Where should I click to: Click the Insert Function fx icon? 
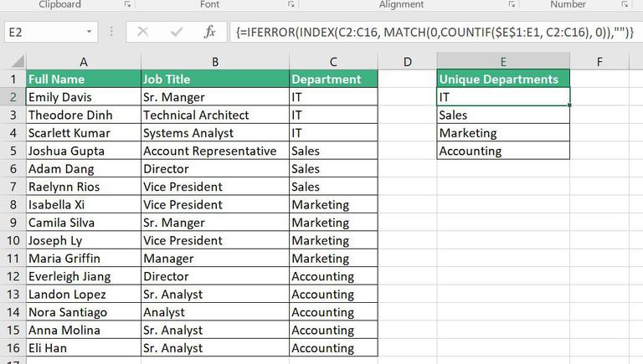[210, 32]
